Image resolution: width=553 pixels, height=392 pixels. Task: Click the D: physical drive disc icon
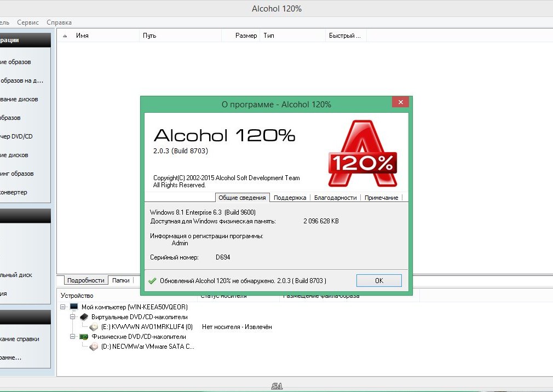(x=94, y=347)
